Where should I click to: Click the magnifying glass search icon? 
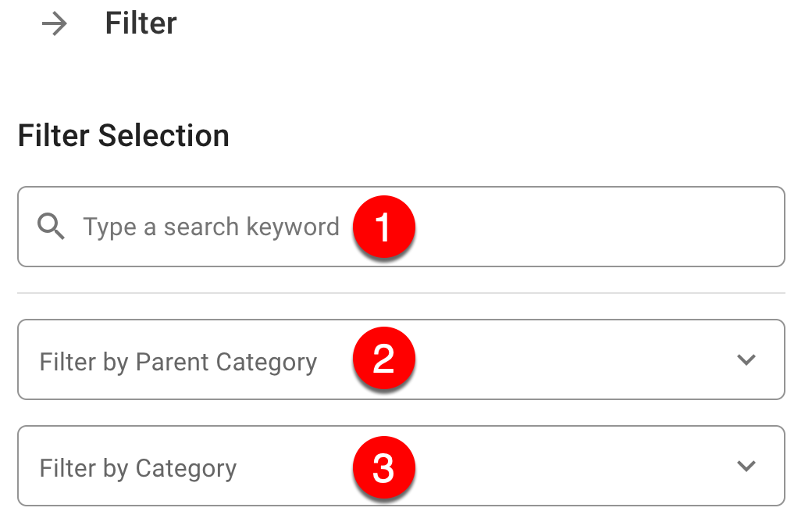point(51,227)
